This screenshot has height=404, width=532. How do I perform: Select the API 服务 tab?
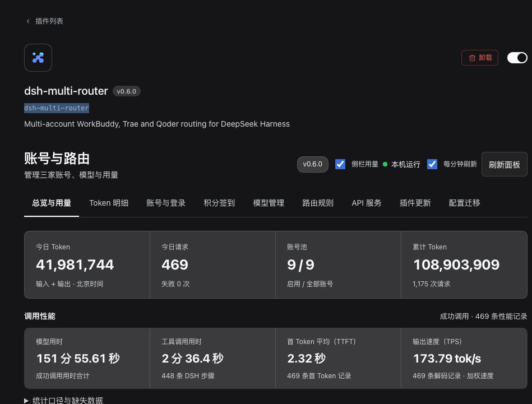click(x=367, y=203)
